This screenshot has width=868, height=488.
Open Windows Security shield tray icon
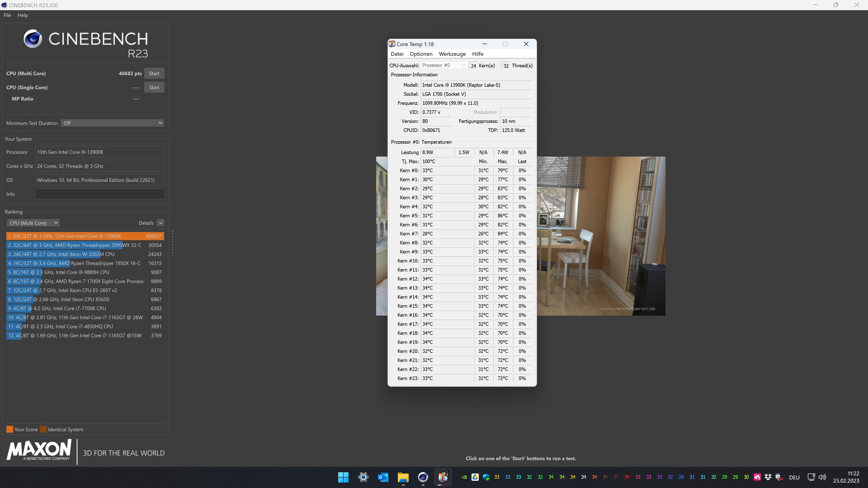(486, 477)
